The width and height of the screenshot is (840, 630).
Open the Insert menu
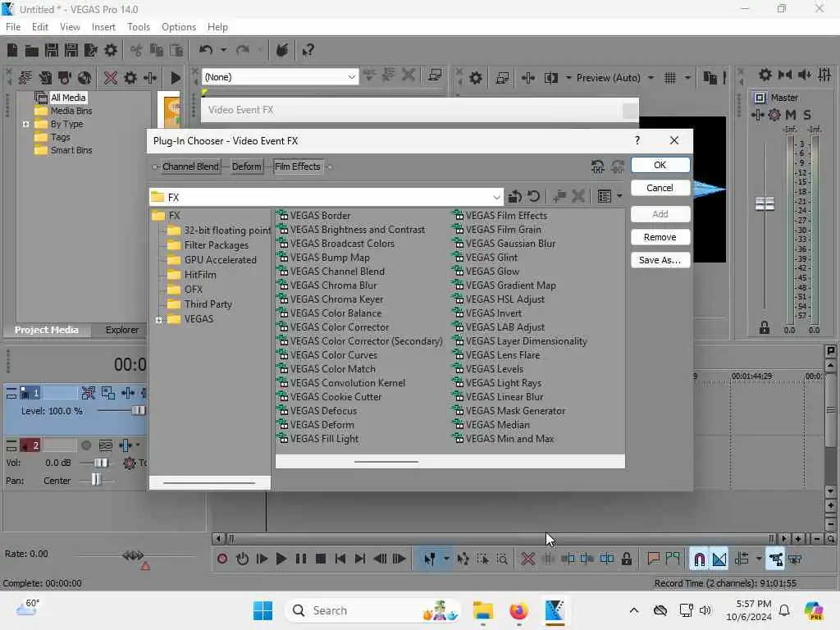[103, 27]
